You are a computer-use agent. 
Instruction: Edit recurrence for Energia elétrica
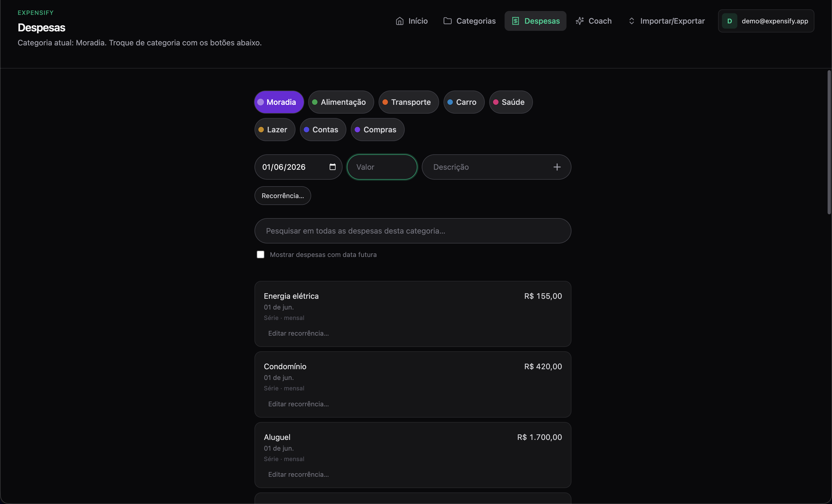click(x=299, y=333)
